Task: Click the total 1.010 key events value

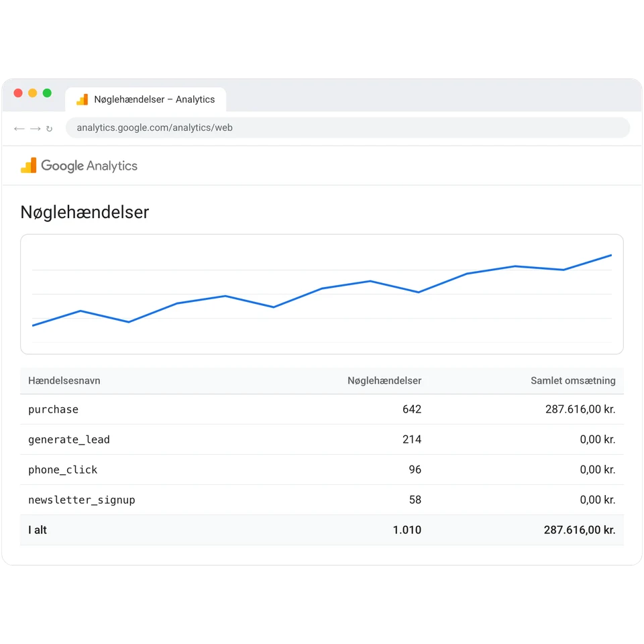Action: click(x=407, y=530)
